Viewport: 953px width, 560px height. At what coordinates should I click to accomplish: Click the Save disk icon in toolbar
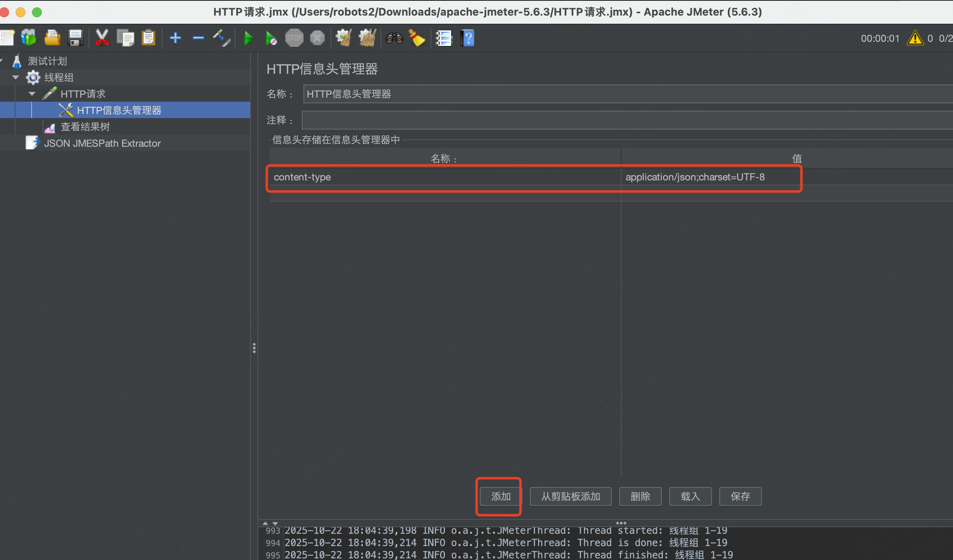point(75,39)
